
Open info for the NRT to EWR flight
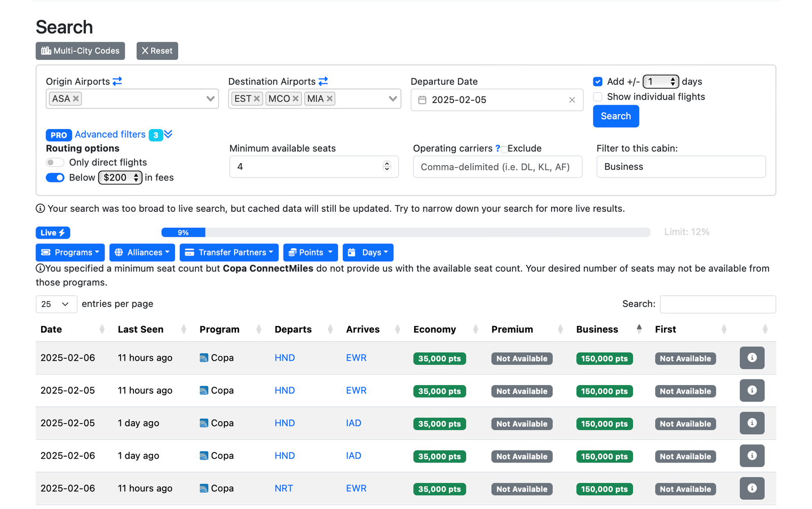click(752, 488)
